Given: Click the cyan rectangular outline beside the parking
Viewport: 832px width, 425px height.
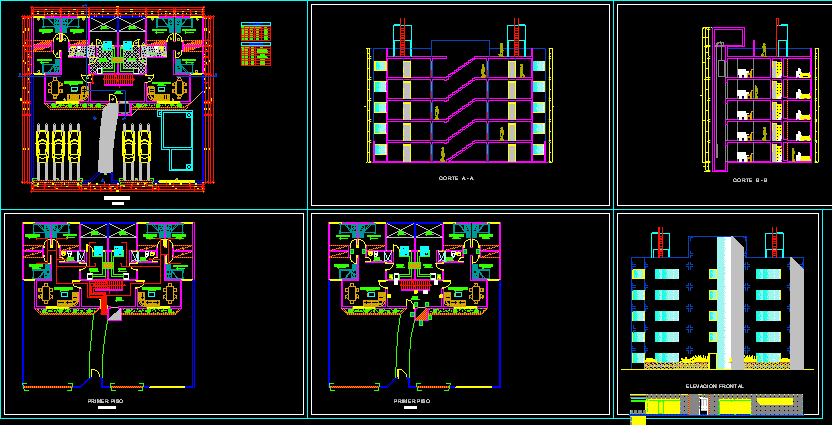Looking at the screenshot, I should 176,139.
